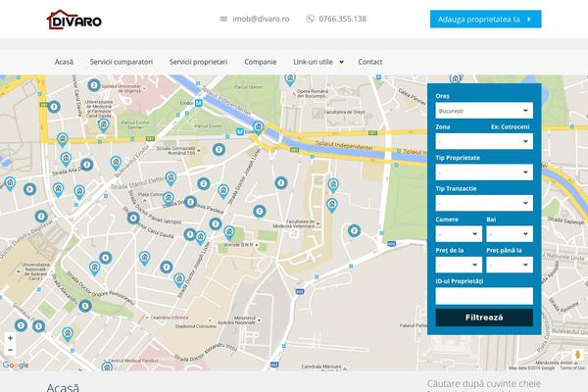This screenshot has width=588, height=392.
Task: Click the imob@divaro.ro email link
Action: (261, 19)
